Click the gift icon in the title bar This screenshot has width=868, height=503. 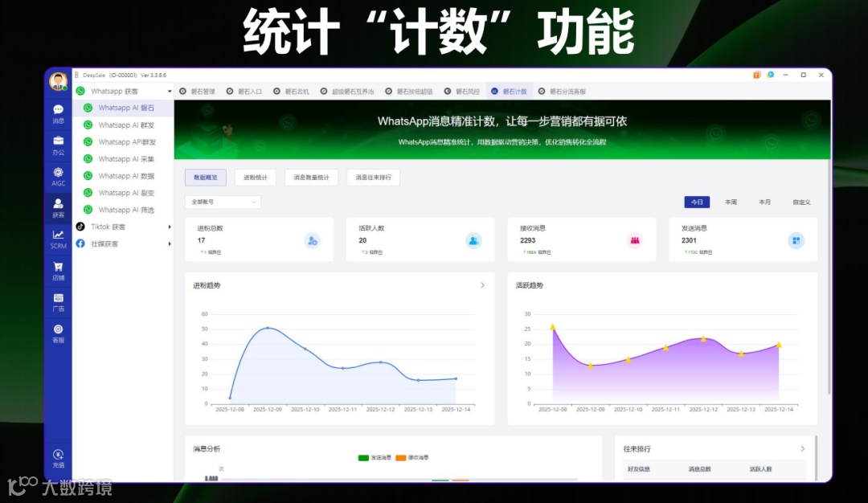[x=756, y=75]
